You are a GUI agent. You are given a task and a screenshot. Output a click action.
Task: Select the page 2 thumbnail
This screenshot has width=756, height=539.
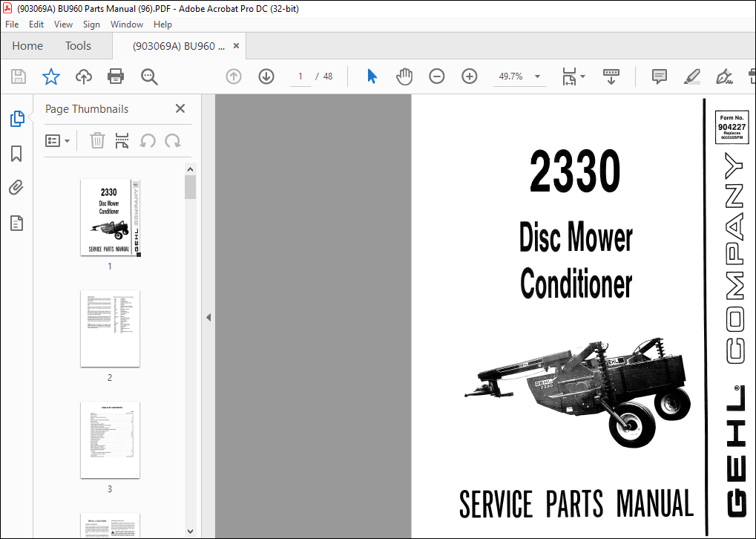pyautogui.click(x=111, y=329)
